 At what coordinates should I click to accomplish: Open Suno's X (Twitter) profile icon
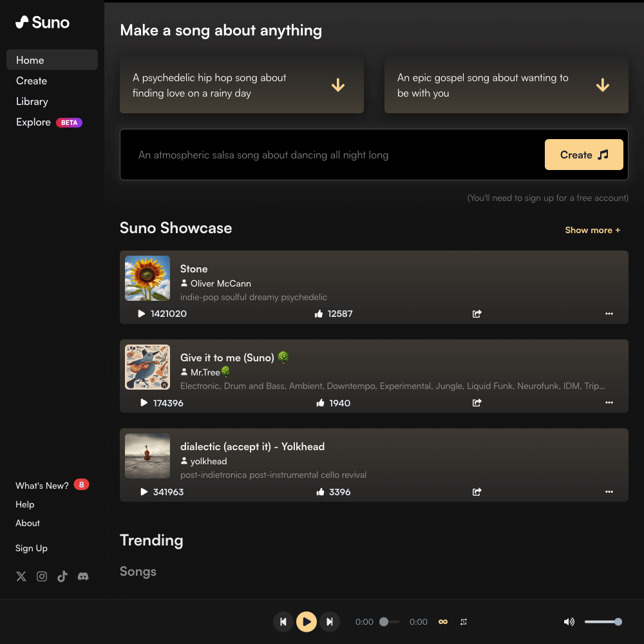[21, 576]
